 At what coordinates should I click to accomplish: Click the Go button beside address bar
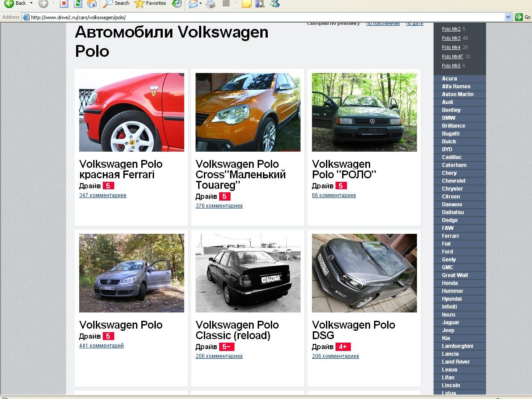[523, 17]
